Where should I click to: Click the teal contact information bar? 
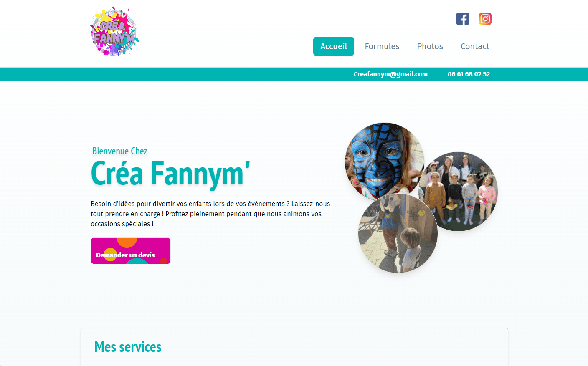(294, 74)
